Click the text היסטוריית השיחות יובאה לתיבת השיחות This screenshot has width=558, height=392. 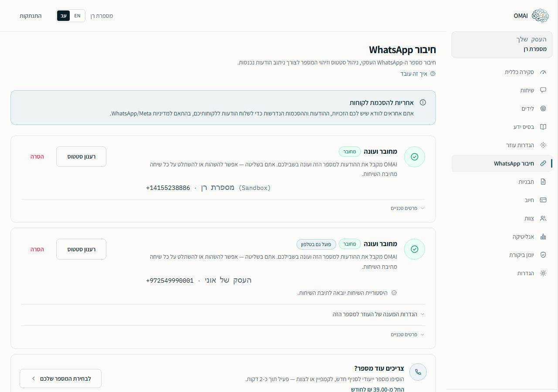pos(343,293)
